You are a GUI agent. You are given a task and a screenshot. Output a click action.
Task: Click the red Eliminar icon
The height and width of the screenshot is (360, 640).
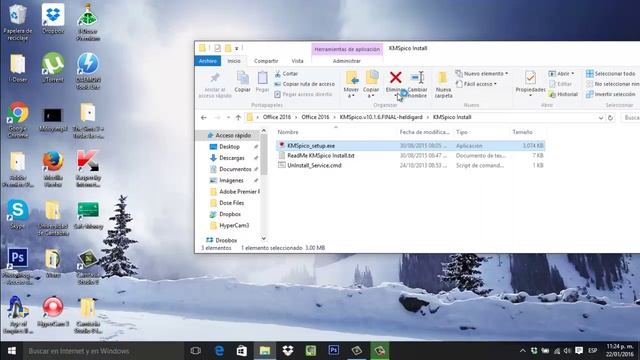pyautogui.click(x=395, y=78)
